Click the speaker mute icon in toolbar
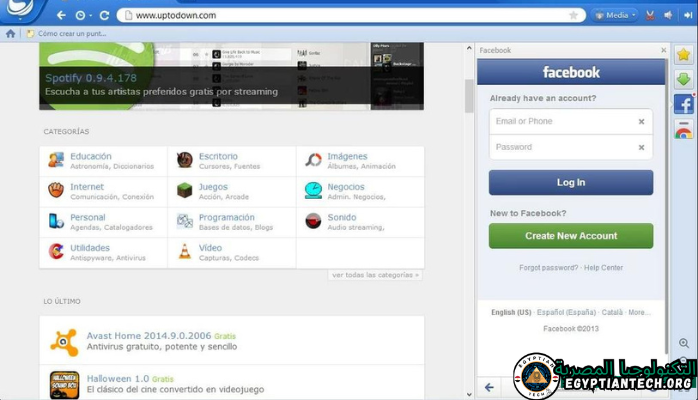 point(669,15)
